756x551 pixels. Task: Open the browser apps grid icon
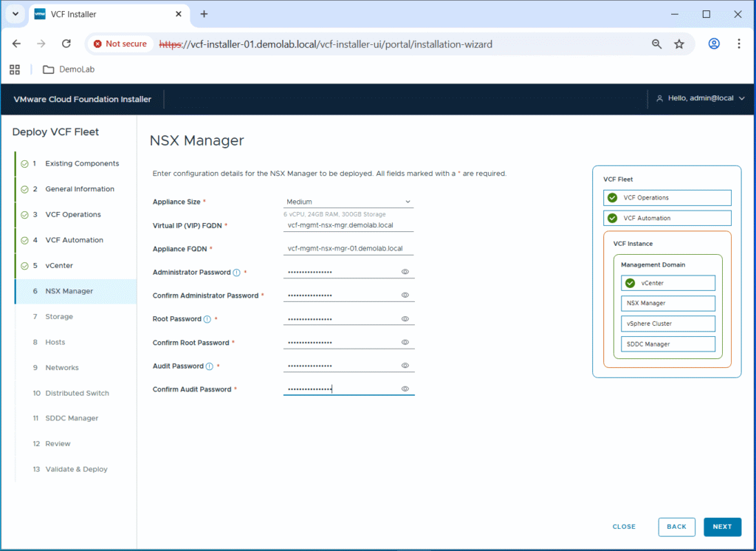[x=14, y=69]
